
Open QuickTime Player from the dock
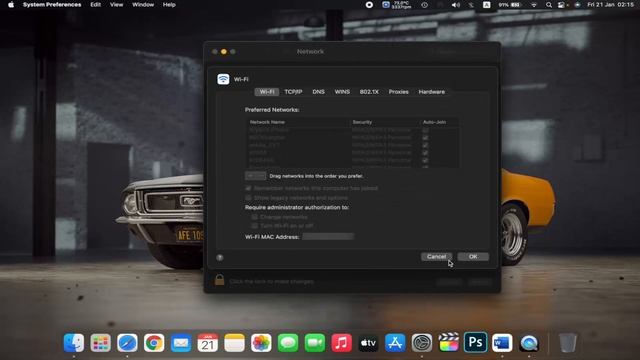(x=529, y=343)
